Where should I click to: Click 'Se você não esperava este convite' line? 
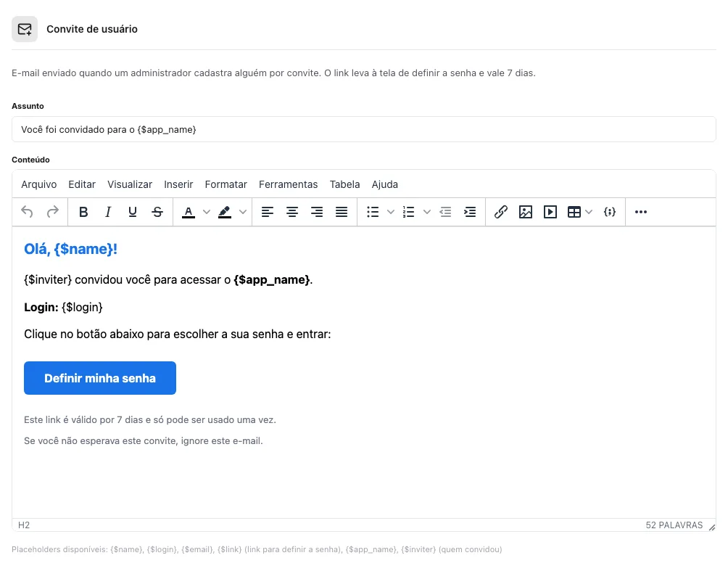tap(144, 440)
